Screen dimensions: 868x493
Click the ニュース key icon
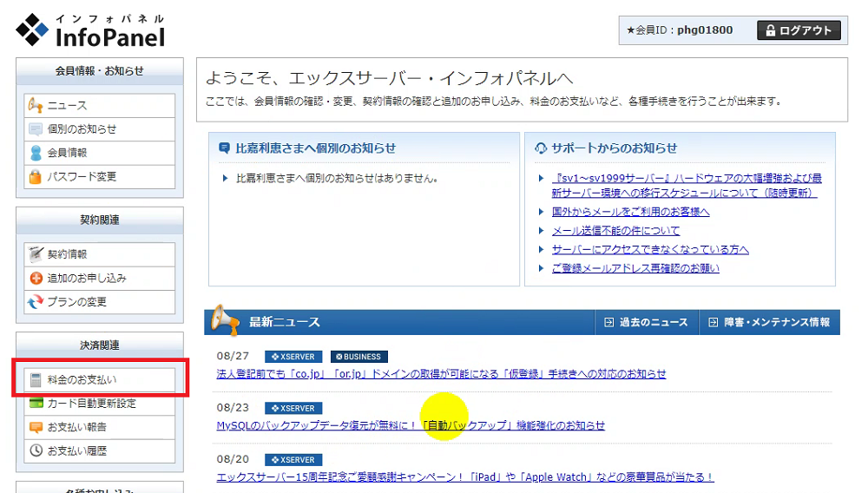(36, 105)
